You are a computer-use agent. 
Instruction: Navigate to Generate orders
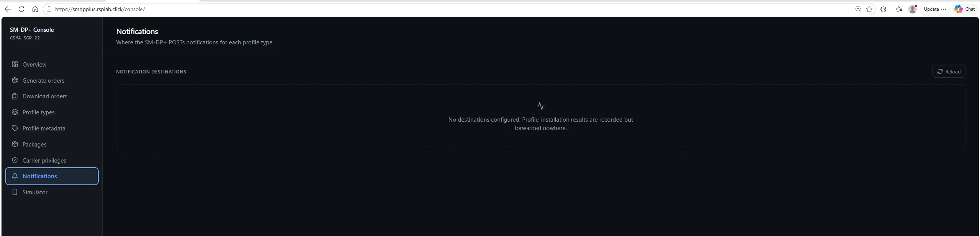52,80
